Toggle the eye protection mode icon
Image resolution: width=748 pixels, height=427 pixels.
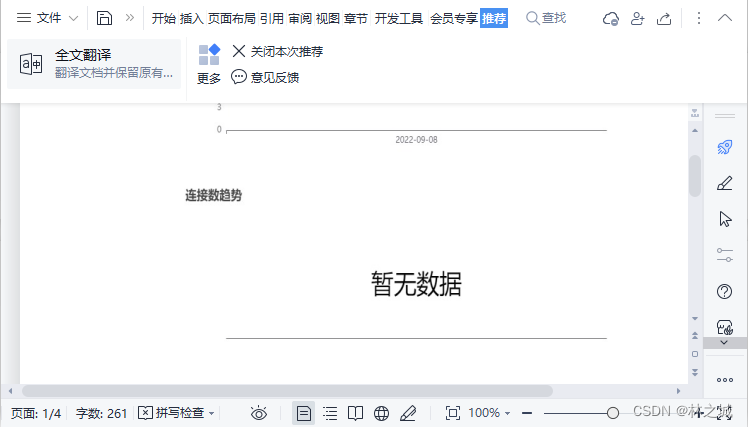[x=259, y=413]
